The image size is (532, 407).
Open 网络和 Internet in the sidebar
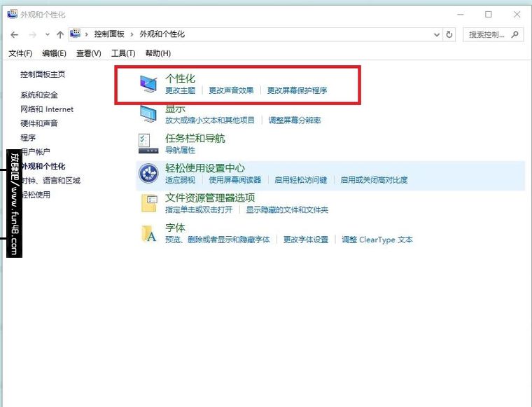point(47,109)
